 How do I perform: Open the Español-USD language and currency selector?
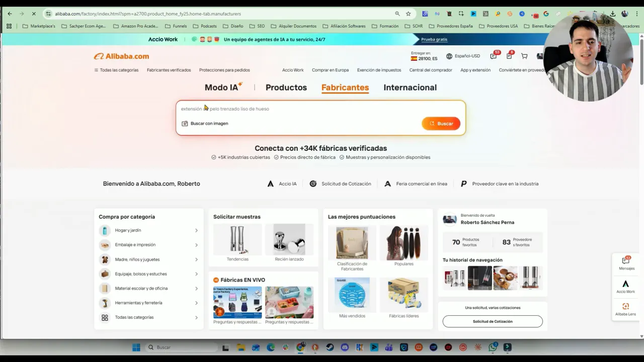(x=463, y=56)
